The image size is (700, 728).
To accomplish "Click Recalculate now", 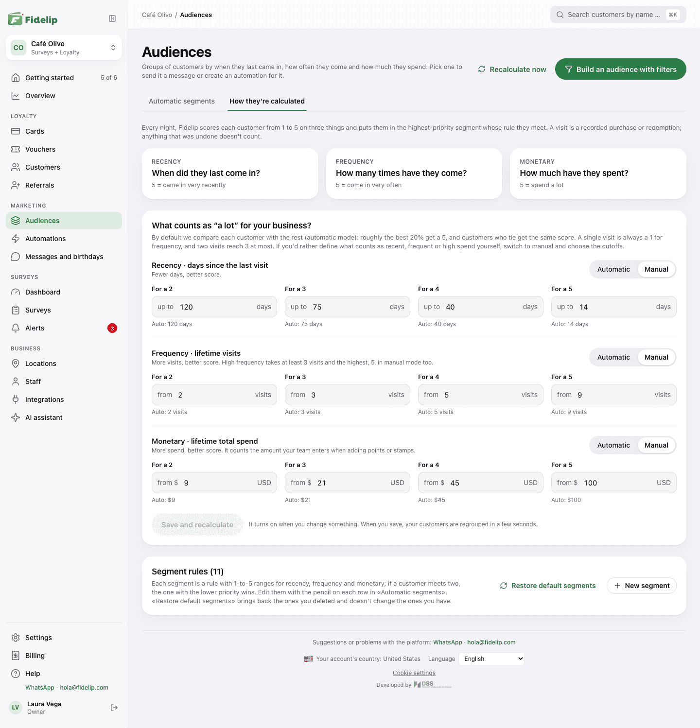I will pyautogui.click(x=512, y=69).
